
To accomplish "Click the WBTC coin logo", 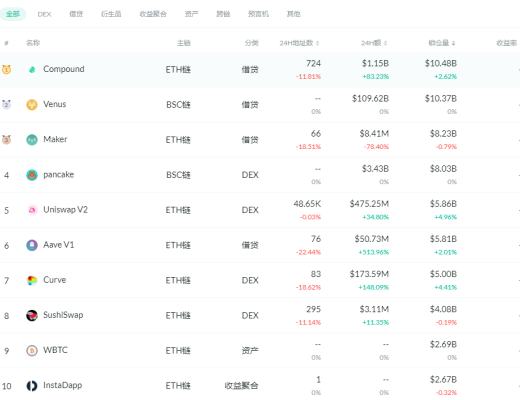I will (x=32, y=351).
